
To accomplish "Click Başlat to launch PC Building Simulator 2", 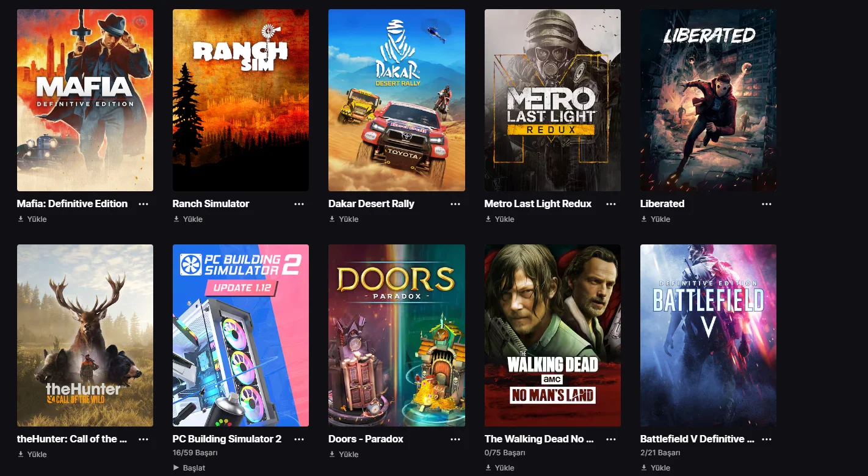I will click(x=189, y=468).
